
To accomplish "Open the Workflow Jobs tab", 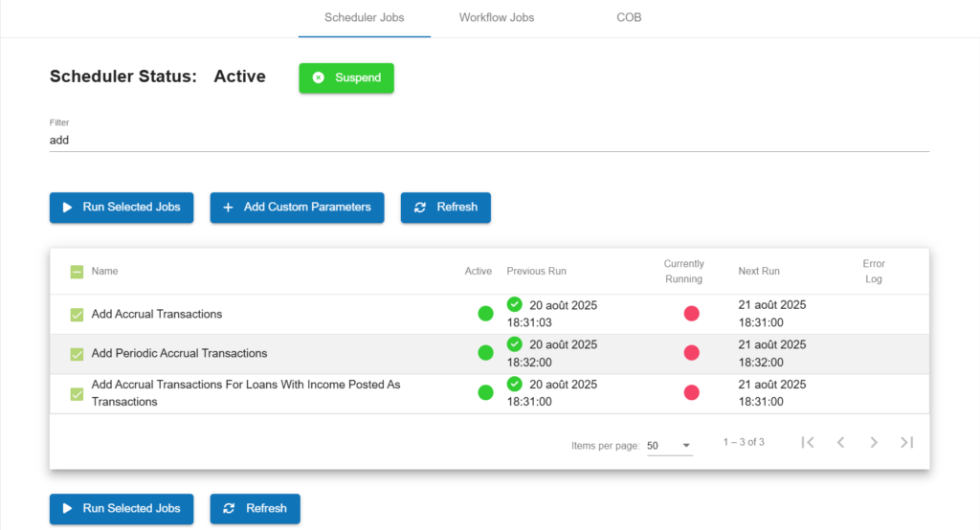I will (x=497, y=18).
